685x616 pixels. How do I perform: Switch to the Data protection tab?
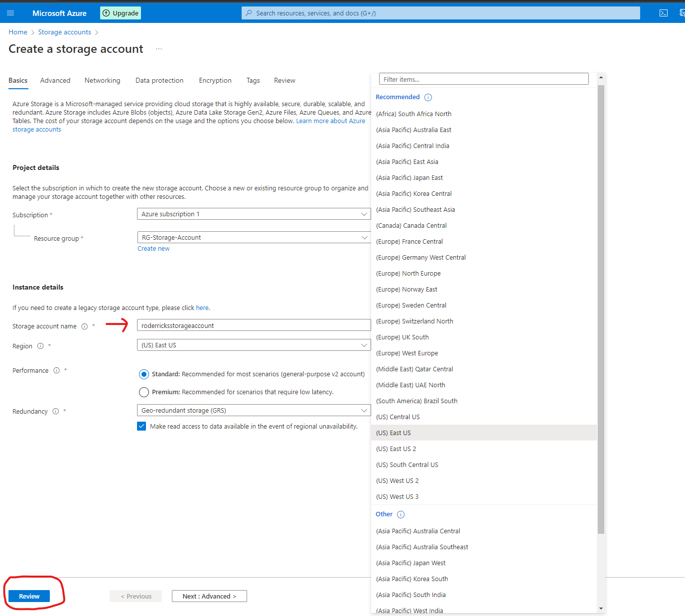(159, 80)
